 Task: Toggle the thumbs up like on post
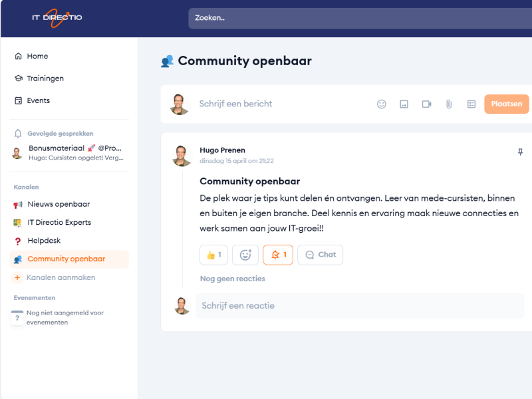click(213, 255)
